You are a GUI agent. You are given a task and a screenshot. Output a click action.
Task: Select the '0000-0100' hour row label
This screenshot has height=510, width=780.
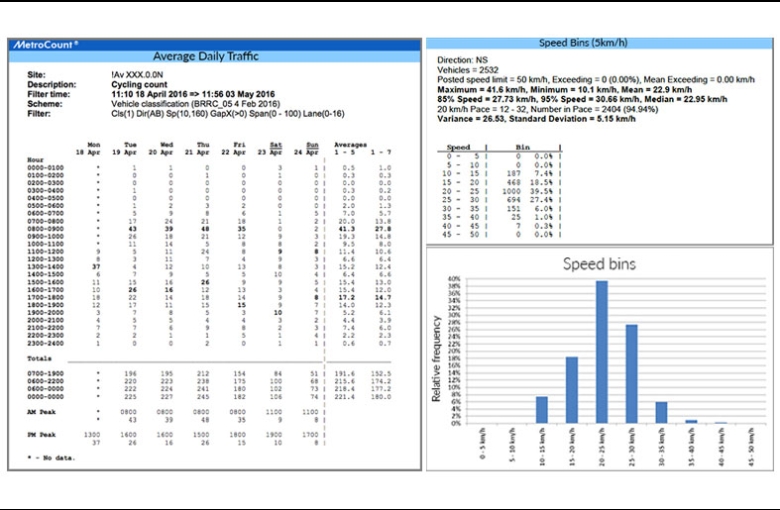tap(45, 168)
